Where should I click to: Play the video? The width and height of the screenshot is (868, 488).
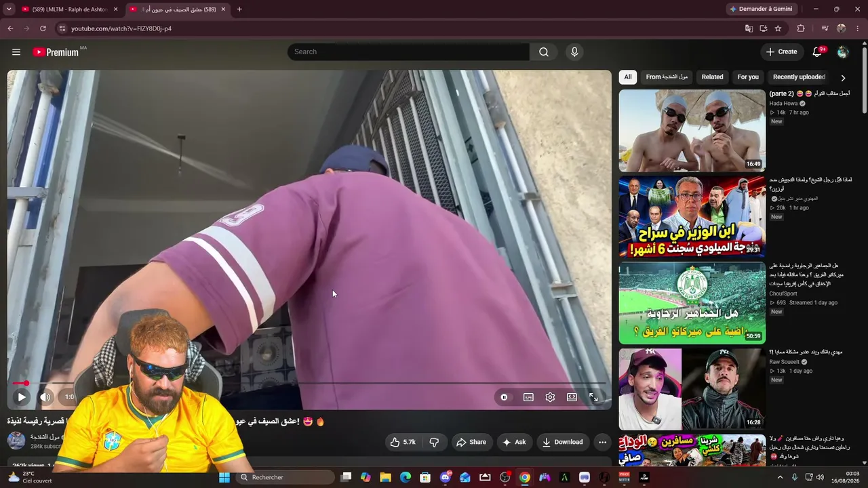pyautogui.click(x=21, y=397)
